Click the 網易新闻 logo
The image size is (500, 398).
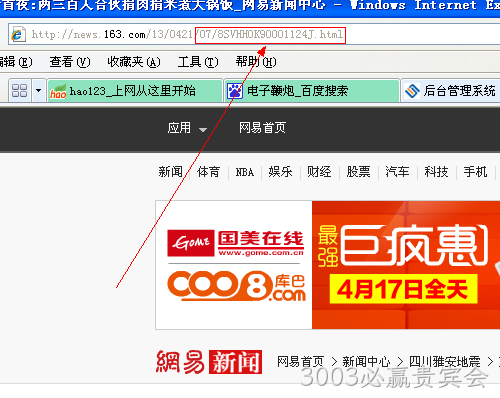pos(209,362)
